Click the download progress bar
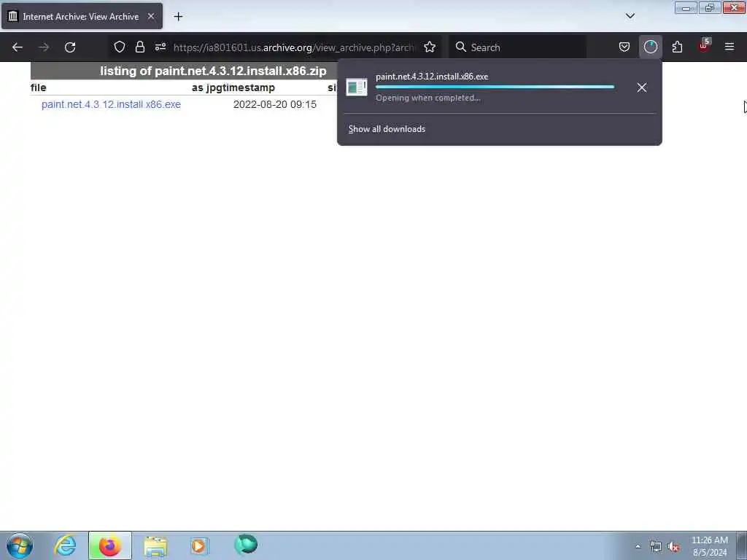 495,87
